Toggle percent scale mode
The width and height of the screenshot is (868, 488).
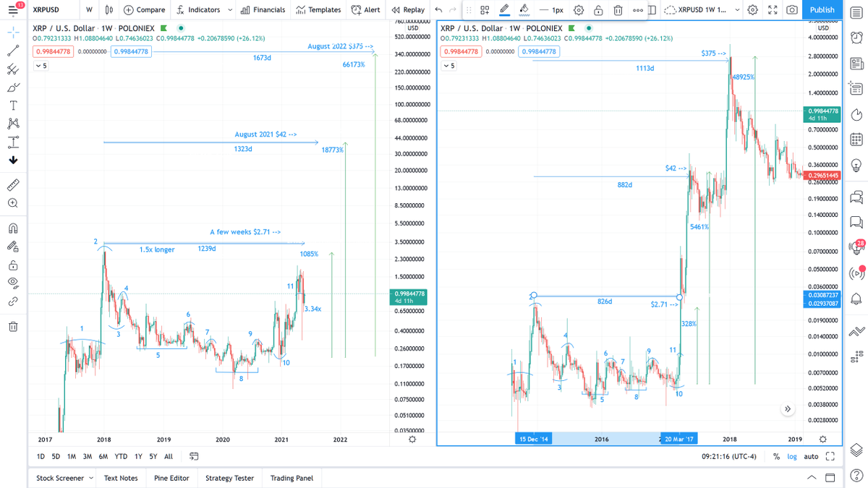[776, 456]
